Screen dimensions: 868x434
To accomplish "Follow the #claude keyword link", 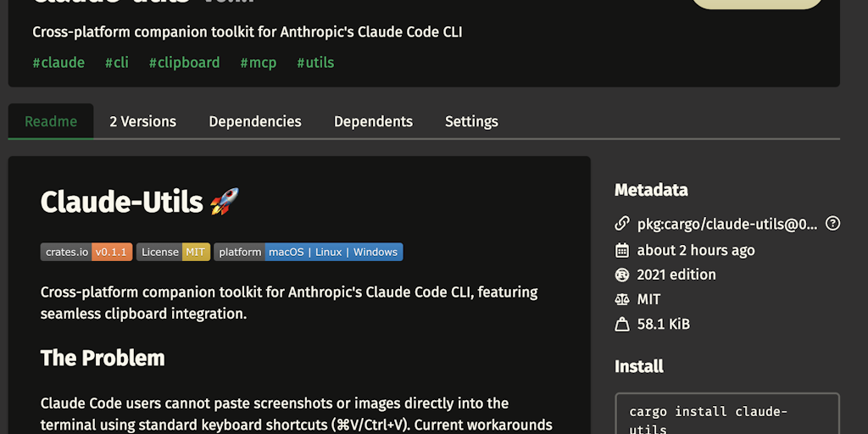I will [x=58, y=63].
